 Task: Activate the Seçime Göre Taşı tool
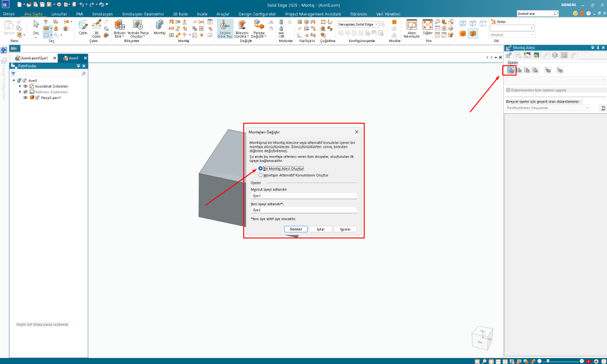(225, 27)
